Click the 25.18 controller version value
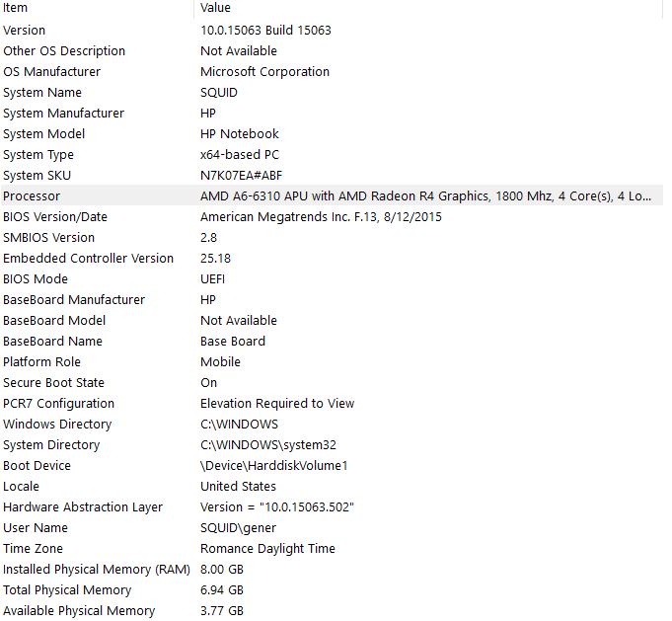 coord(215,259)
